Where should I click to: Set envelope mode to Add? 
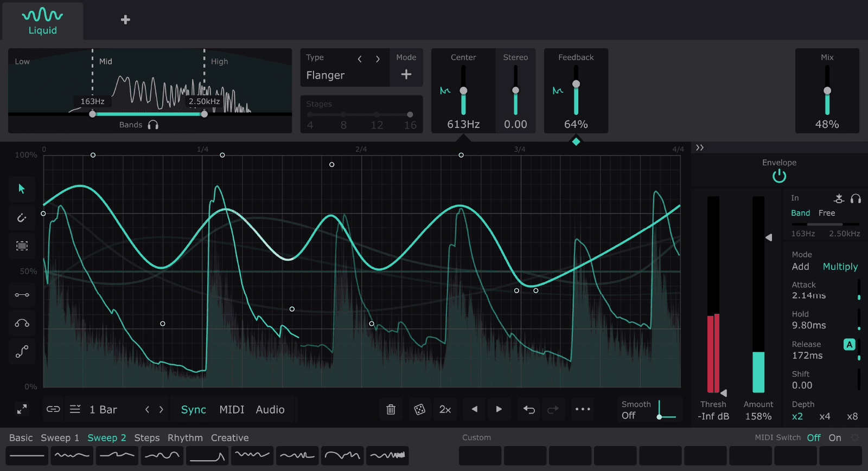click(800, 267)
